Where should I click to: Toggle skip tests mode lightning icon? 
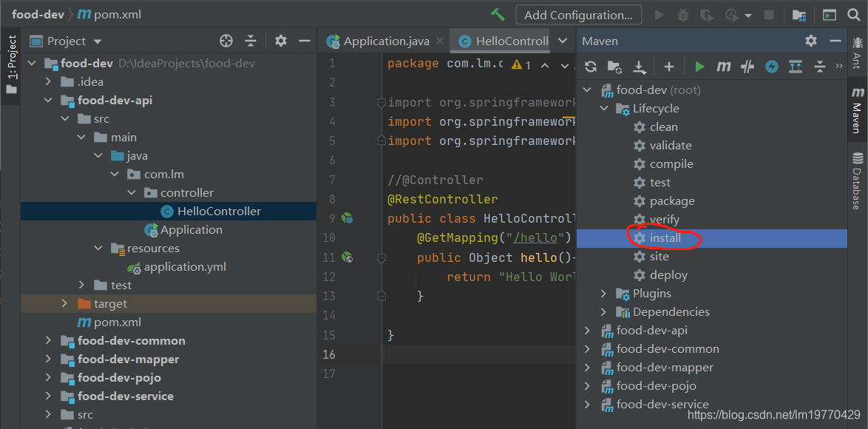pos(772,67)
